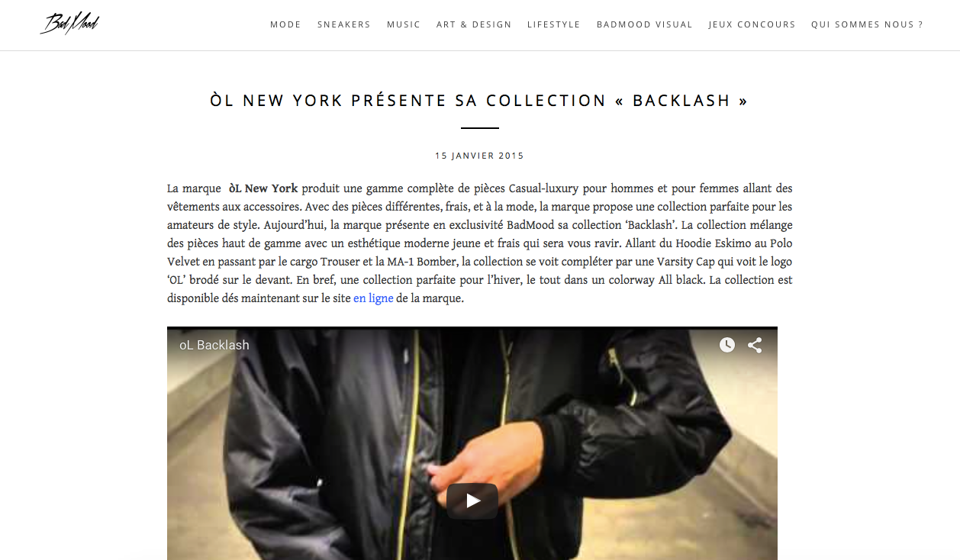Follow the 'en ligne' hyperlink
960x560 pixels.
[373, 298]
